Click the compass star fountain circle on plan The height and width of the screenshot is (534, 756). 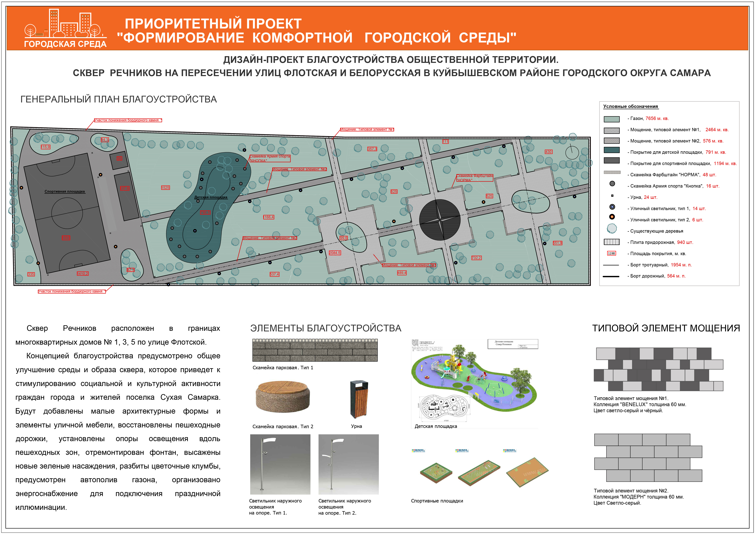(x=440, y=220)
